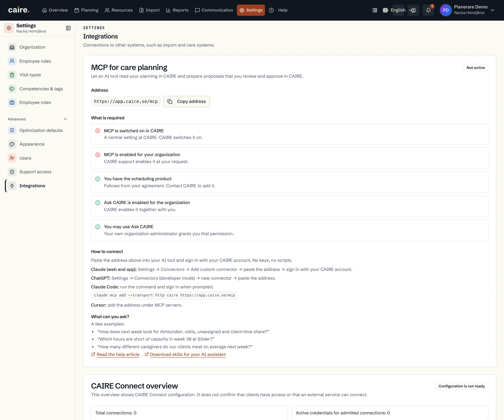Click the Not active status badge
Viewport: 504px width, 420px height.
(x=475, y=68)
